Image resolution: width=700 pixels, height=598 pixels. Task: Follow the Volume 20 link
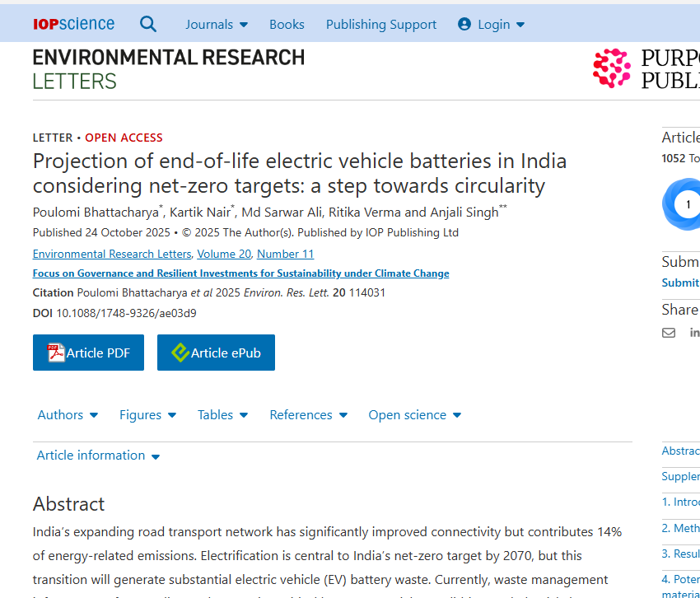pos(224,254)
